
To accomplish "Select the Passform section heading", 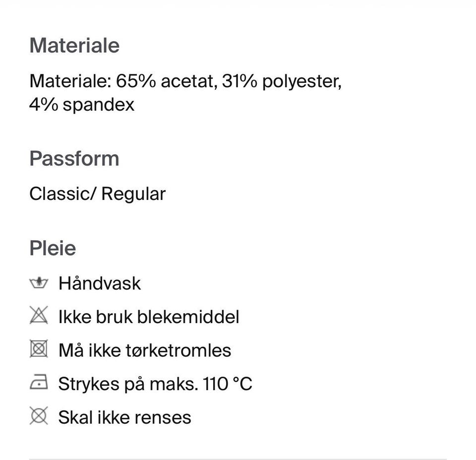I will [74, 159].
